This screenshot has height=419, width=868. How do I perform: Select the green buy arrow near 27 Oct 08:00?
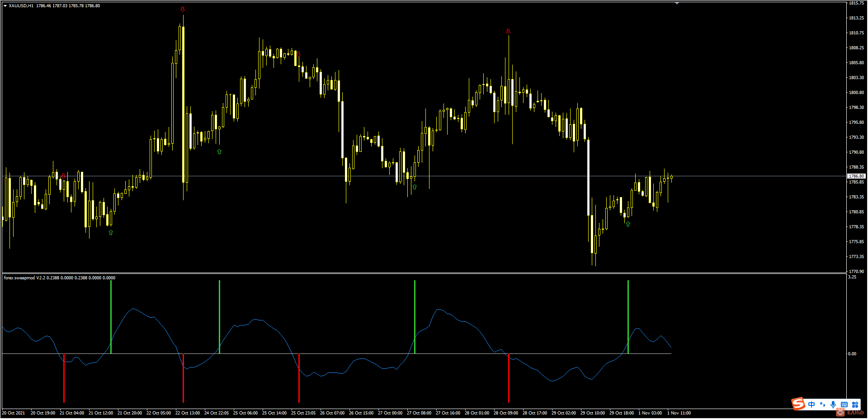click(415, 187)
